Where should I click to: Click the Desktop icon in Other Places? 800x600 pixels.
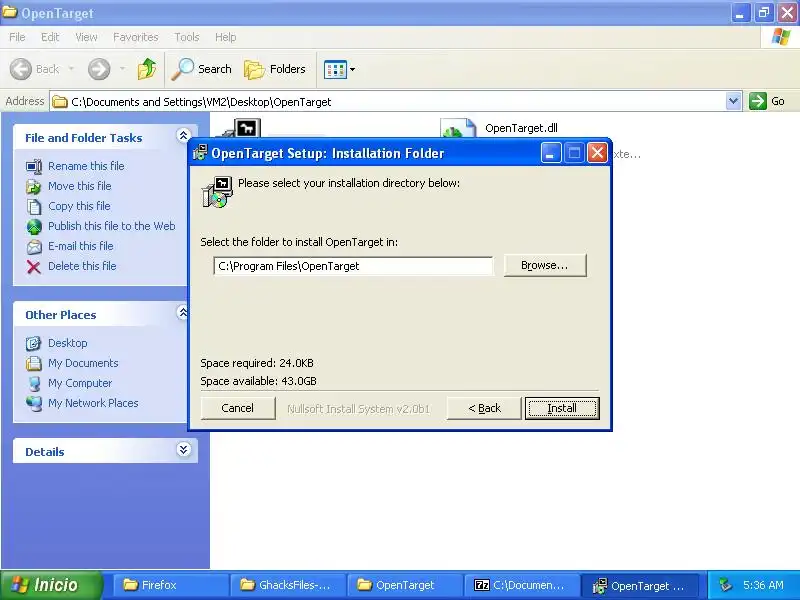pos(34,343)
